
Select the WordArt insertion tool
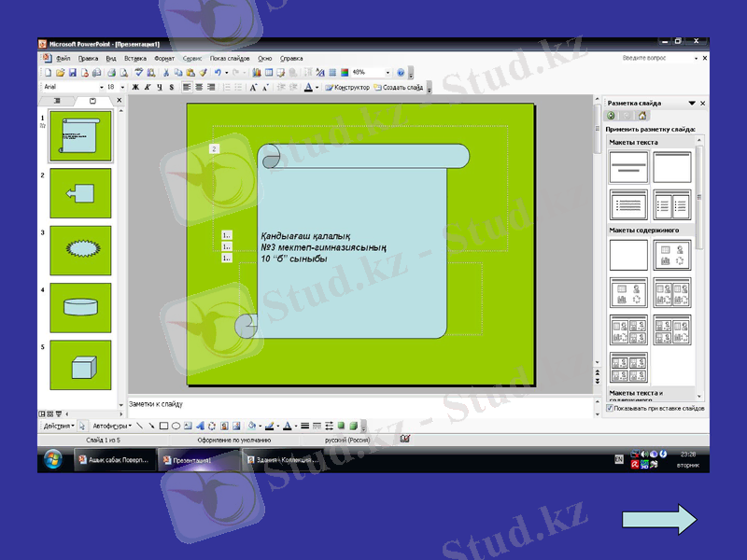199,425
